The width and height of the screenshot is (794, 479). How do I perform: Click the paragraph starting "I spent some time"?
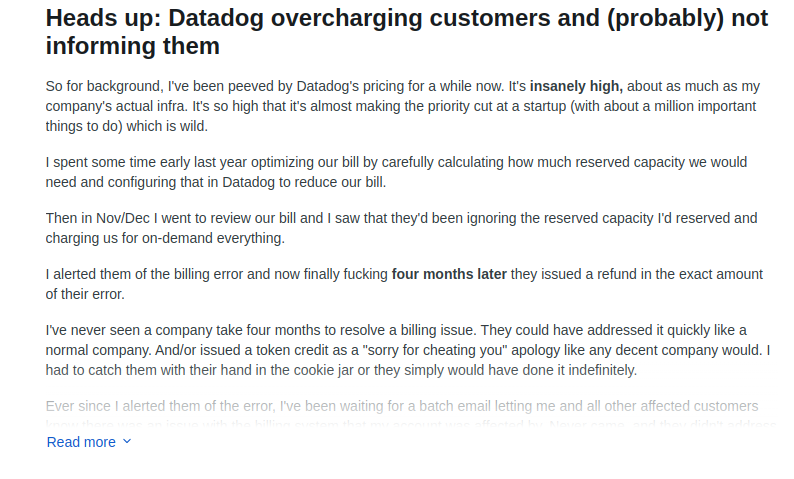point(400,172)
